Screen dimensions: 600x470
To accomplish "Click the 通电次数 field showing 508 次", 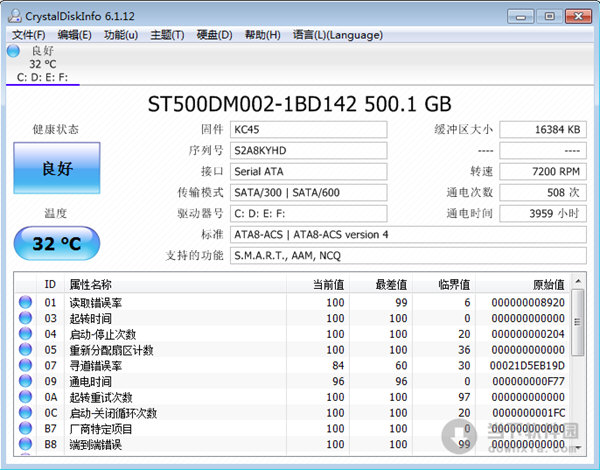I will [x=543, y=193].
